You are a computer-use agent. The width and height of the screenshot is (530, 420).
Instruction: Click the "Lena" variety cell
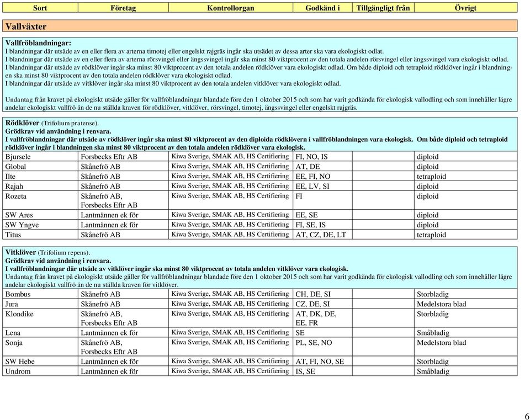point(40,332)
